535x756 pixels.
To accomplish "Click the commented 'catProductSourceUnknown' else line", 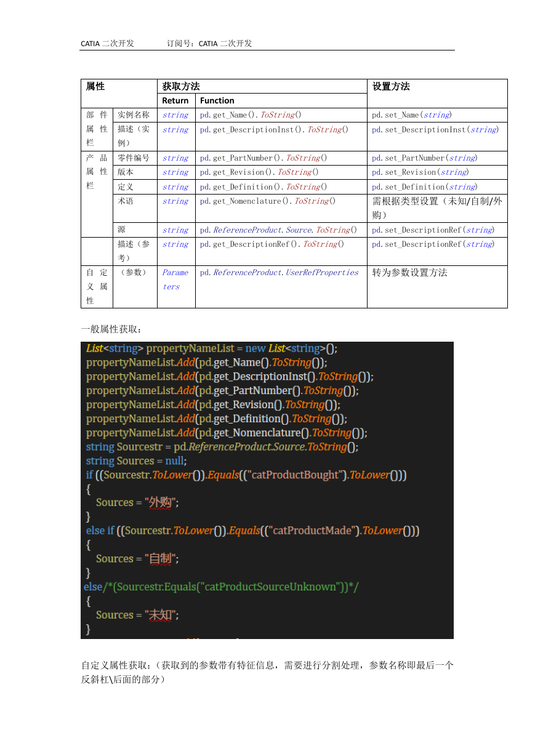I will pos(221,587).
